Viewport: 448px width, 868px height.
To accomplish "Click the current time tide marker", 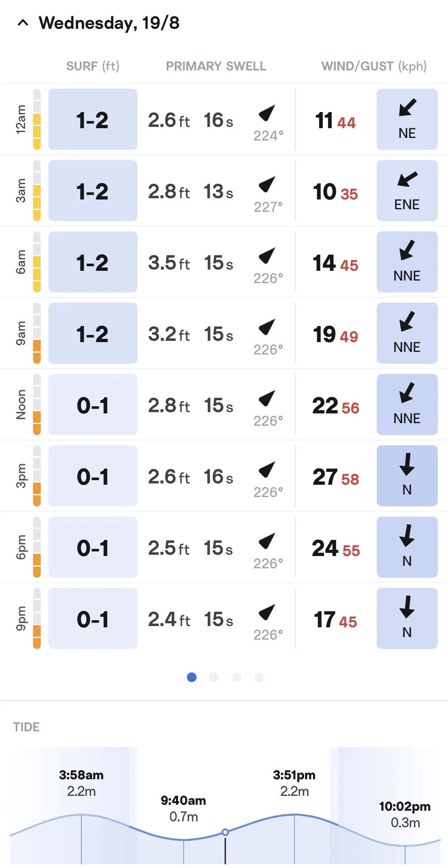I will 225,832.
